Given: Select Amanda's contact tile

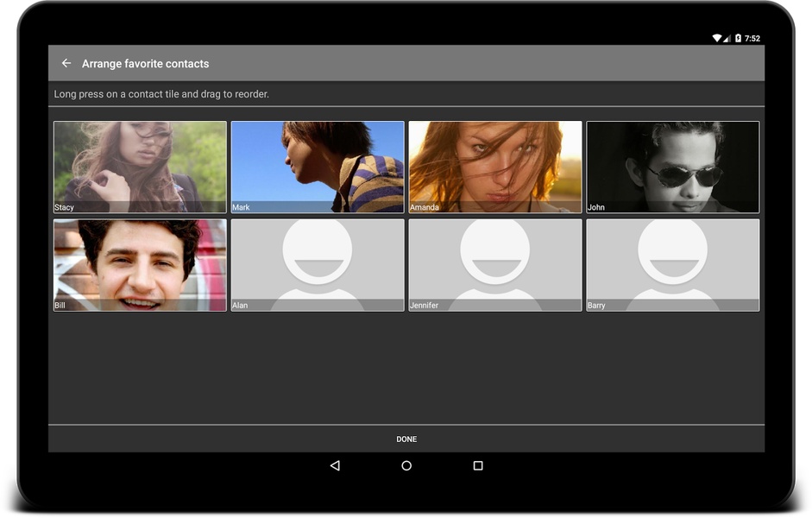Looking at the screenshot, I should (495, 167).
